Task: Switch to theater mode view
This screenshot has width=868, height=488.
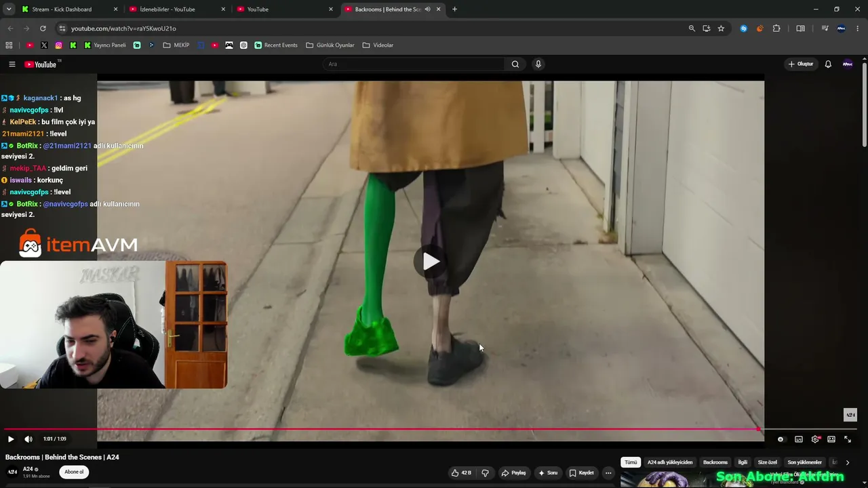Action: (831, 439)
